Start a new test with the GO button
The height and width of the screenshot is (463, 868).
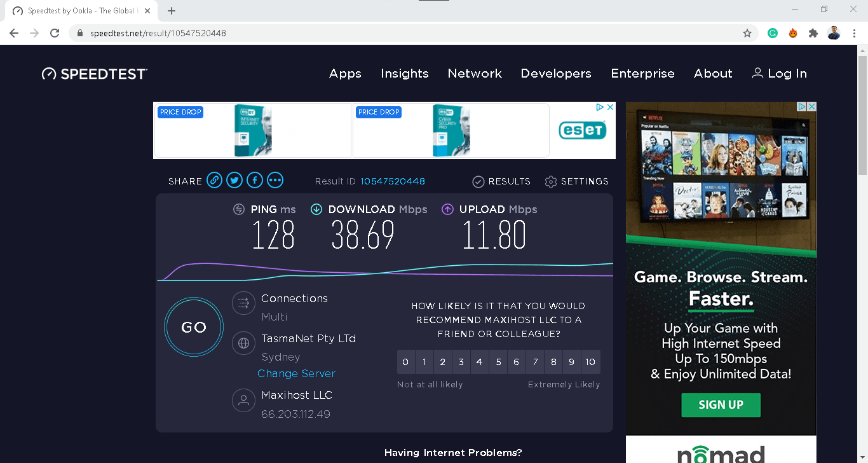194,326
